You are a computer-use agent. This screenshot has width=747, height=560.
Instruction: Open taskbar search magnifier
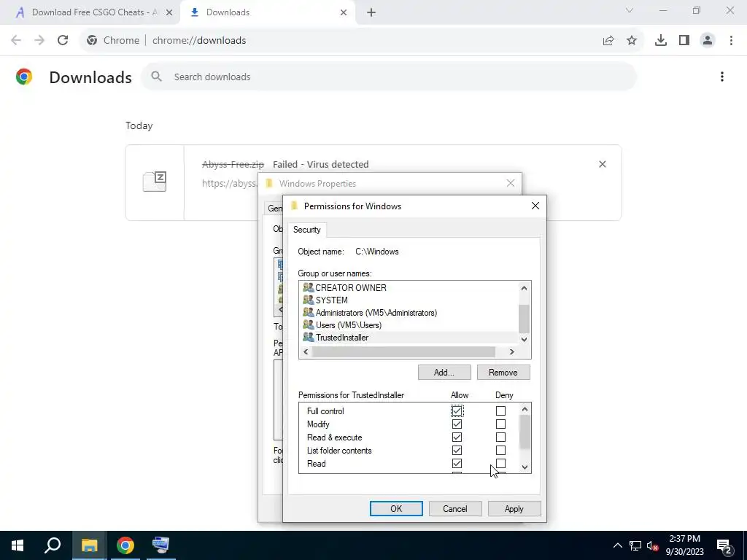53,545
